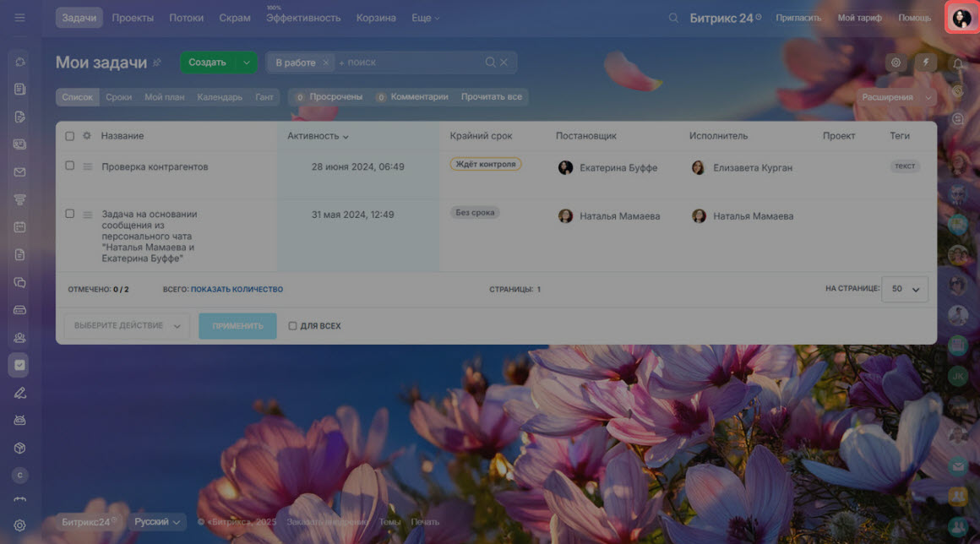Switch to the Проекты menu item
Image resolution: width=980 pixels, height=544 pixels.
pyautogui.click(x=133, y=18)
